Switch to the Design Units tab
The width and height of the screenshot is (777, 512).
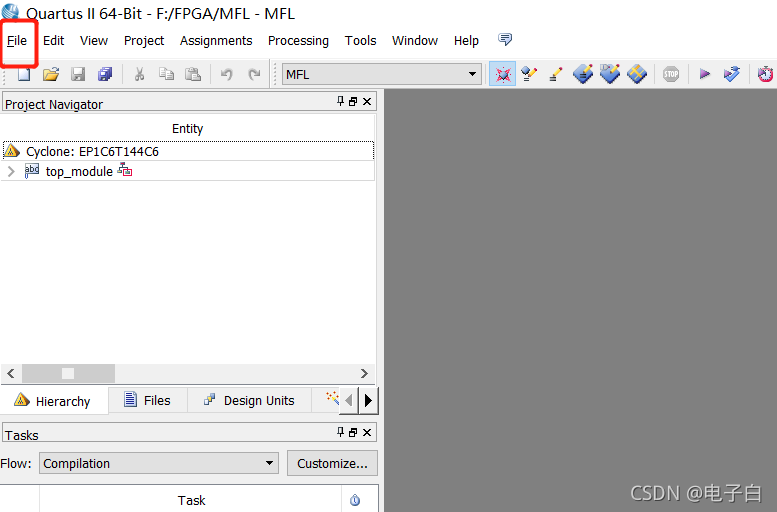pos(249,400)
